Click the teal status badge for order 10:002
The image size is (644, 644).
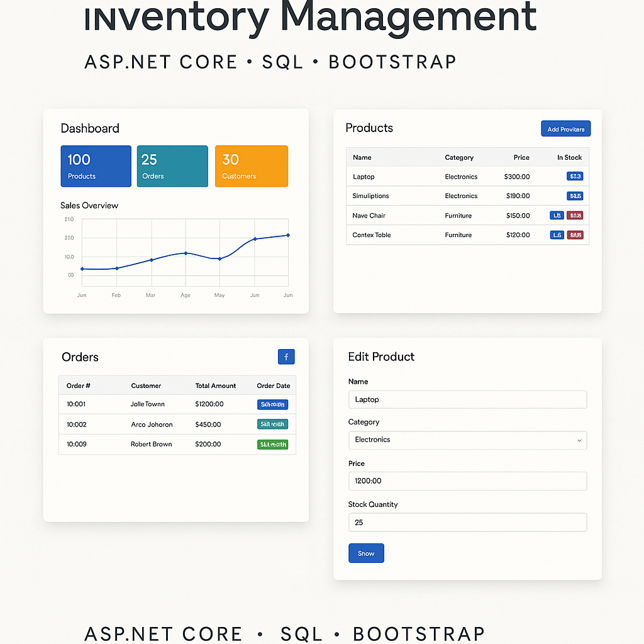pos(272,425)
